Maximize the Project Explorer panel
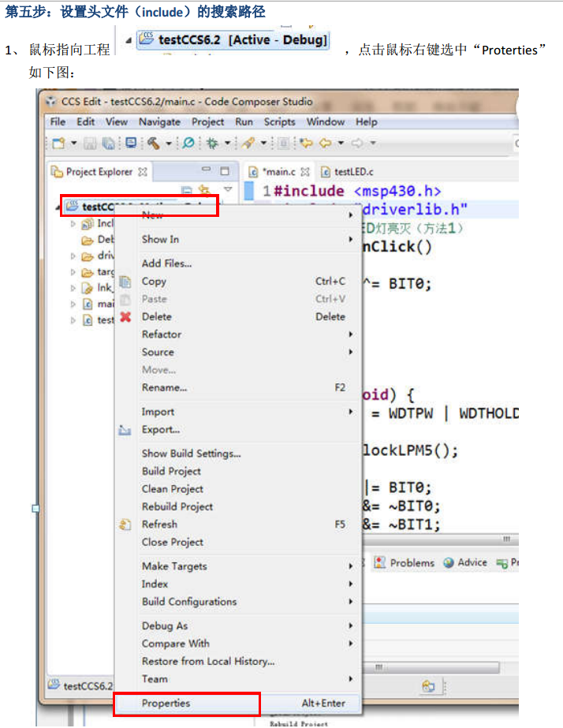Viewport: 563px width, 728px height. [x=225, y=171]
